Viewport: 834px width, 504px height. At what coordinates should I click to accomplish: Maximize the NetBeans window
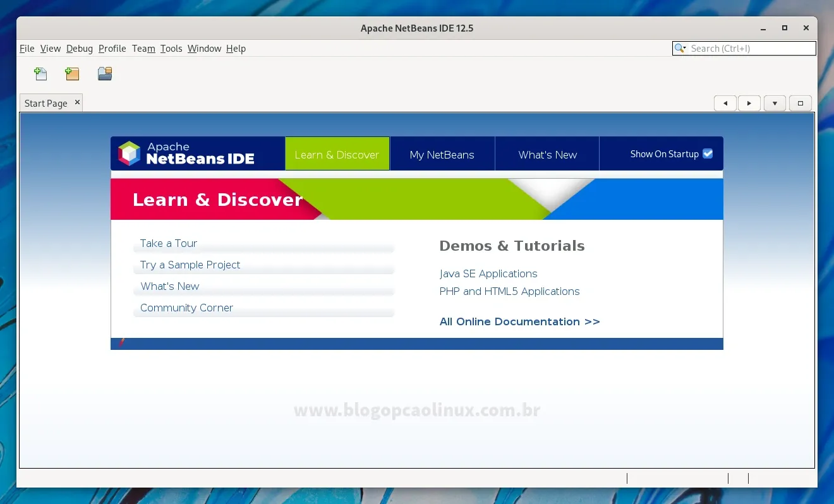(785, 28)
